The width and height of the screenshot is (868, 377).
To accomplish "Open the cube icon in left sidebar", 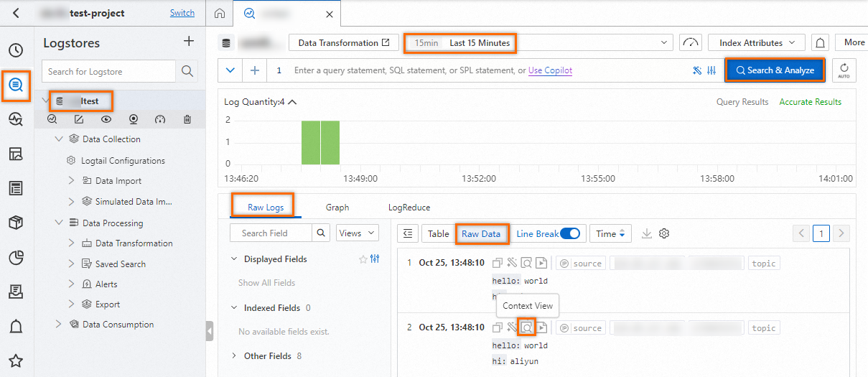I will click(x=16, y=223).
